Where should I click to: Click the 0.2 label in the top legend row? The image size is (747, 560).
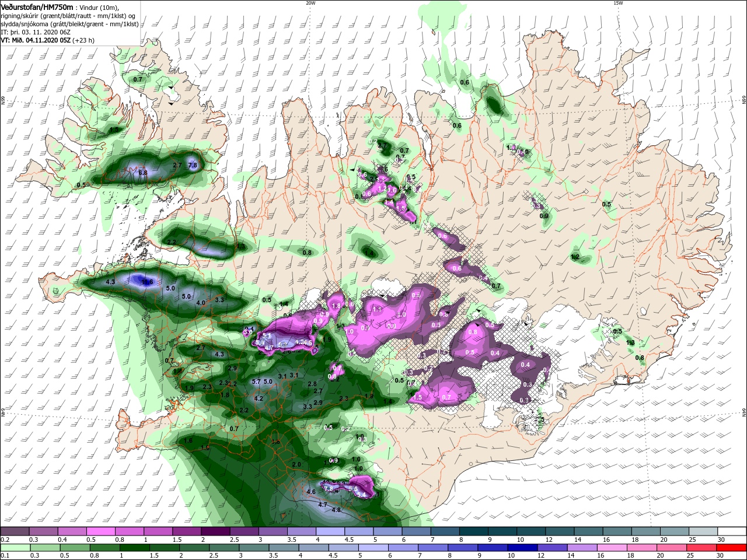click(4, 540)
